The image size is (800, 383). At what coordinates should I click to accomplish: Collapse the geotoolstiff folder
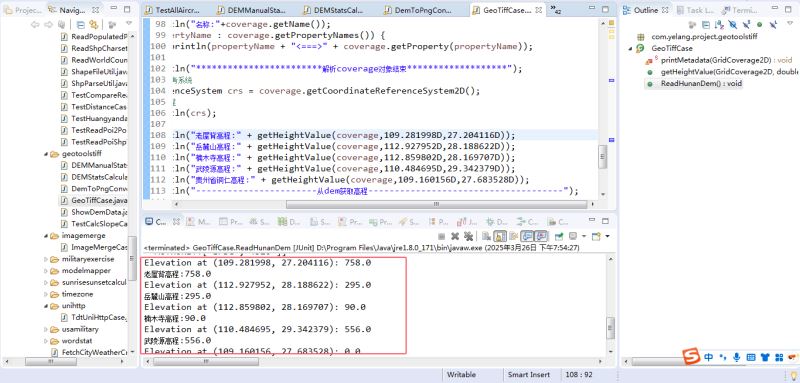[x=46, y=154]
